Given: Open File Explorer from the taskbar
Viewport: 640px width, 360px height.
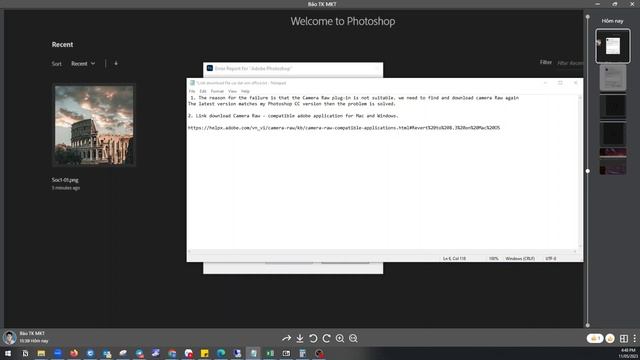Looking at the screenshot, I should point(41,353).
